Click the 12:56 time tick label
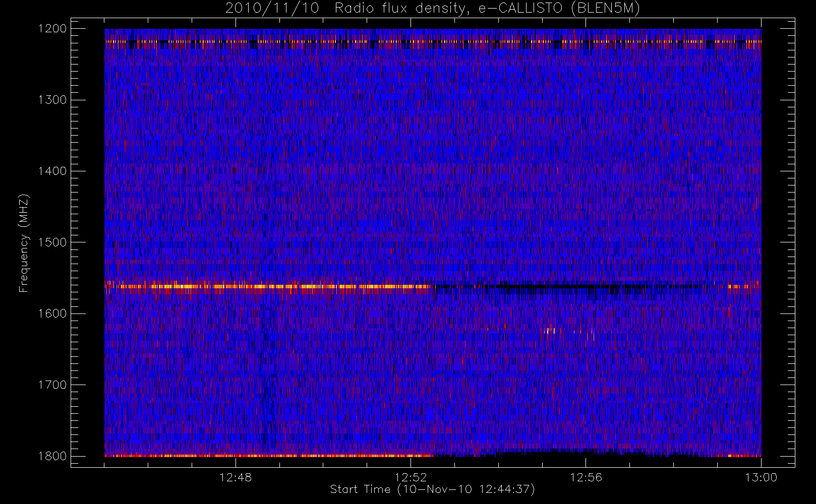Screen dimensions: 816x504 click(586, 477)
